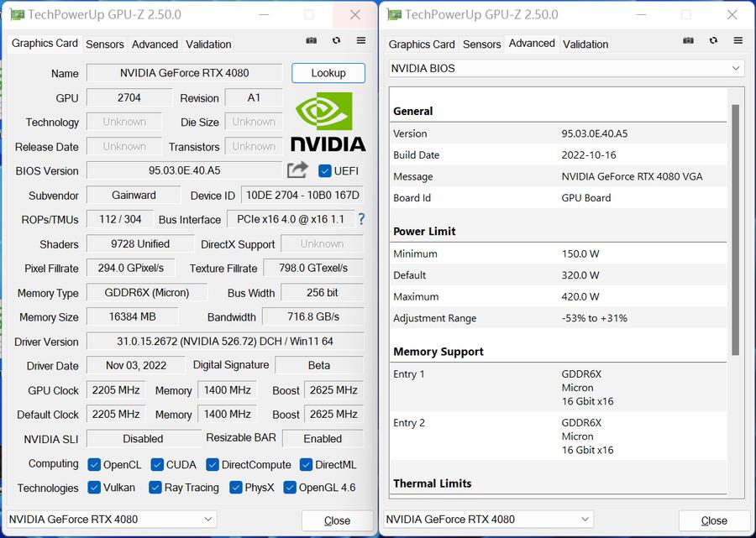Click the refresh icon in left window
Image resolution: width=756 pixels, height=538 pixels.
(336, 40)
